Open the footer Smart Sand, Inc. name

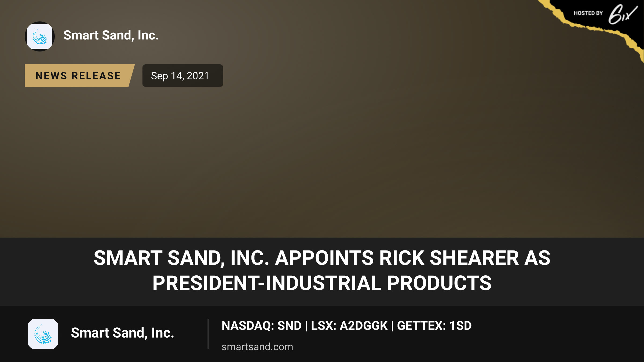pyautogui.click(x=122, y=333)
